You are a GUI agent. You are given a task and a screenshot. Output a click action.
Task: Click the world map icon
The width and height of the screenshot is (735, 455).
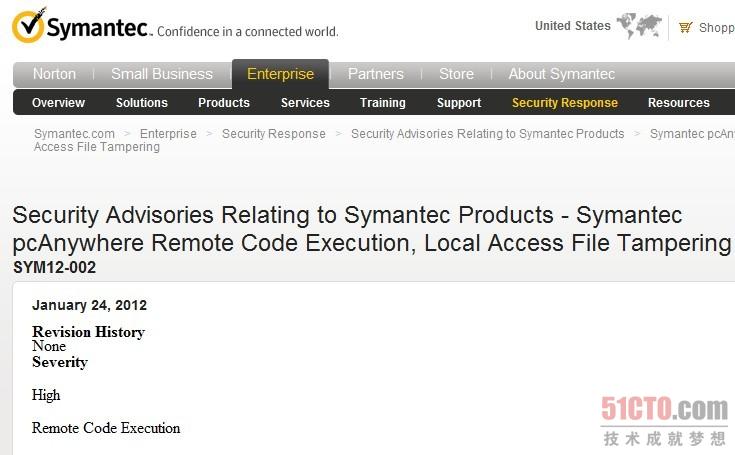[639, 26]
